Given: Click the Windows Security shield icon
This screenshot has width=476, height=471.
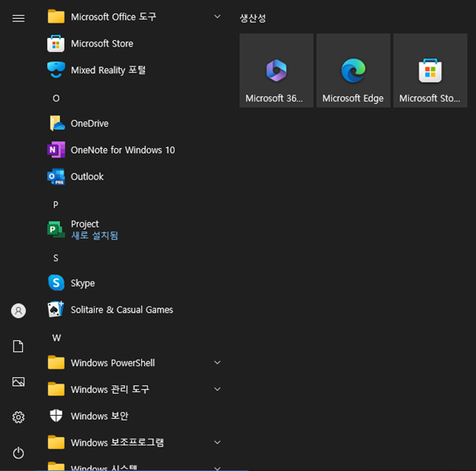Looking at the screenshot, I should click(56, 415).
